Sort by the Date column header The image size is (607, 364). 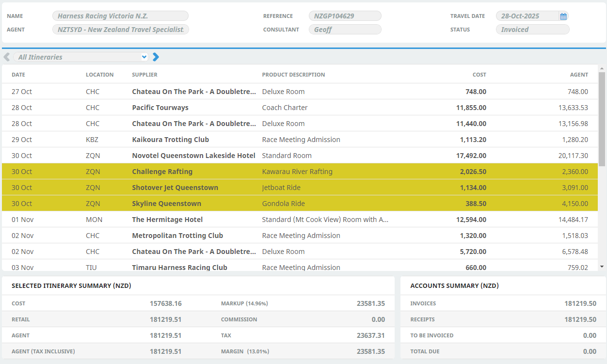[18, 75]
